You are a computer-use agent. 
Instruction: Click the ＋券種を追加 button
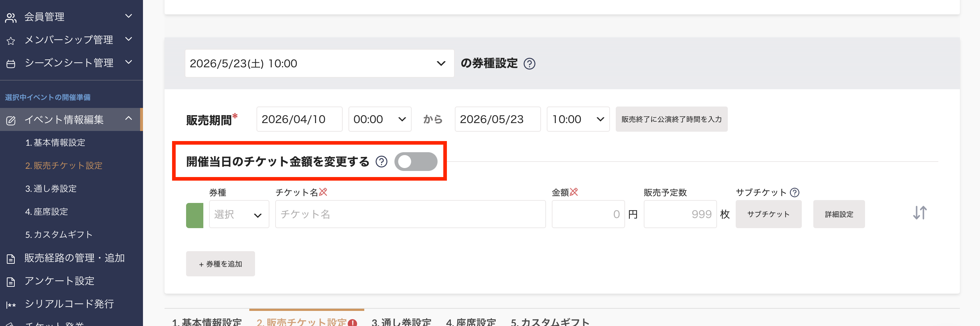220,264
